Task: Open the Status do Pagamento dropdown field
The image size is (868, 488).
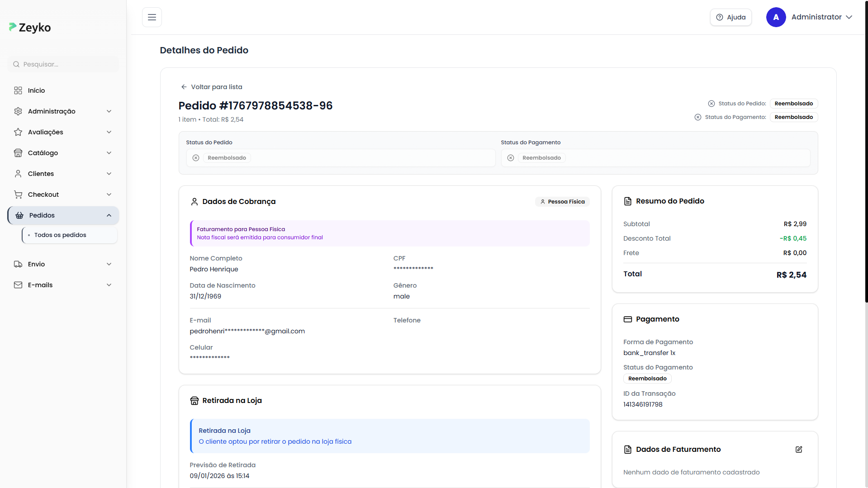Action: 655,158
